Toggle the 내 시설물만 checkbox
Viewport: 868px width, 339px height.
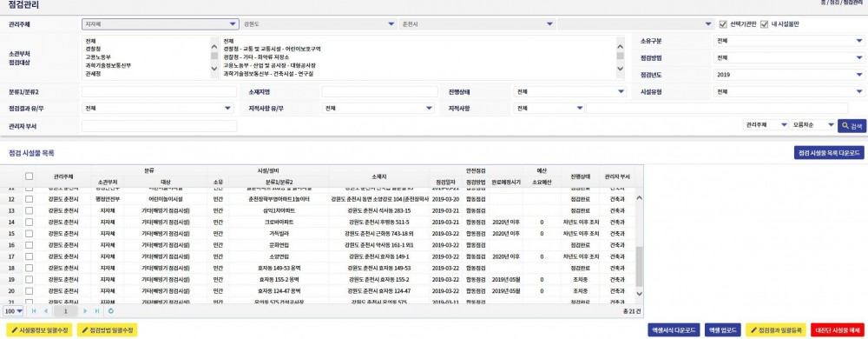pyautogui.click(x=765, y=24)
